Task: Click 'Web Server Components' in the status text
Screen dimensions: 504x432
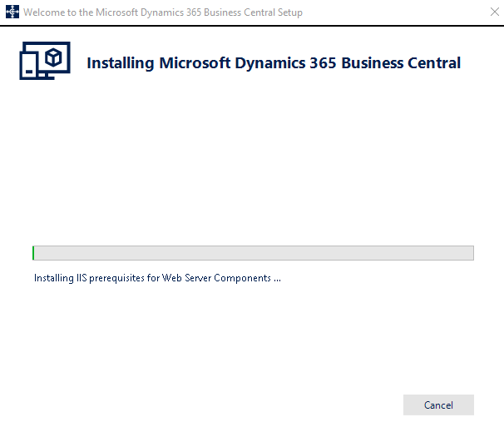Action: point(216,278)
